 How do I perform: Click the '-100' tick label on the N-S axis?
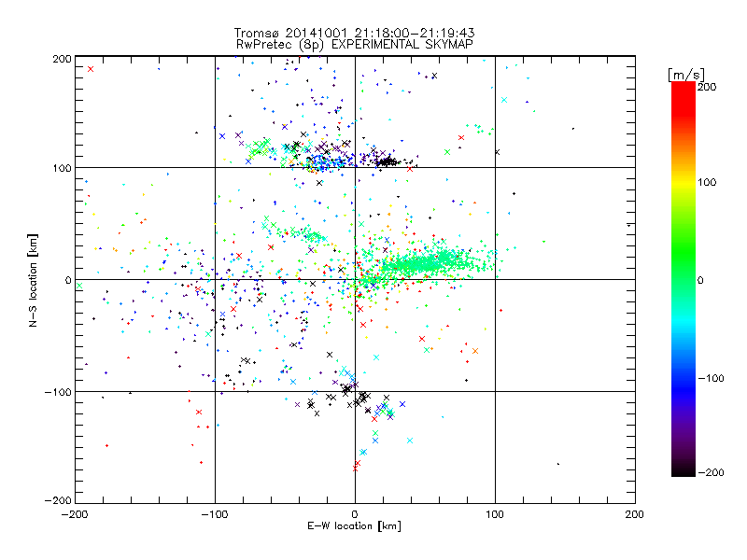click(x=58, y=392)
